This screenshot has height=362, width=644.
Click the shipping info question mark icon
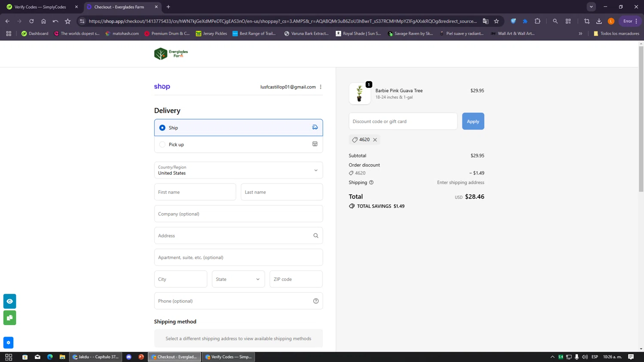point(371,182)
